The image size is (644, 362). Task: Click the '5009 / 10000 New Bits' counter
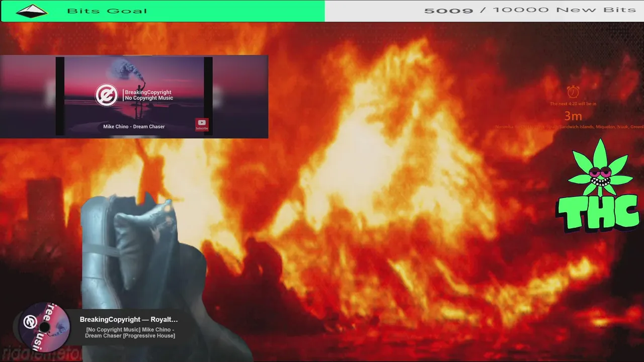pos(530,10)
